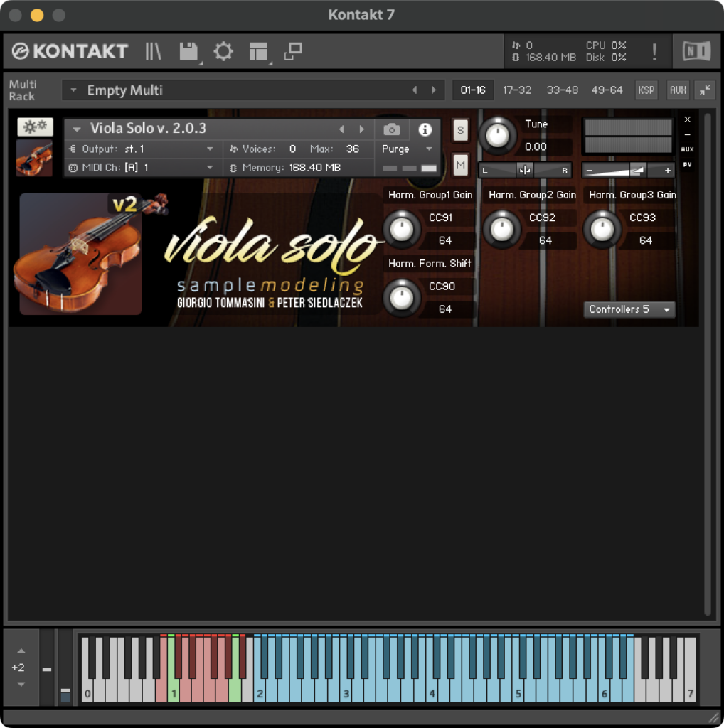
Task: Open workspace layout panel menu
Action: coord(258,51)
